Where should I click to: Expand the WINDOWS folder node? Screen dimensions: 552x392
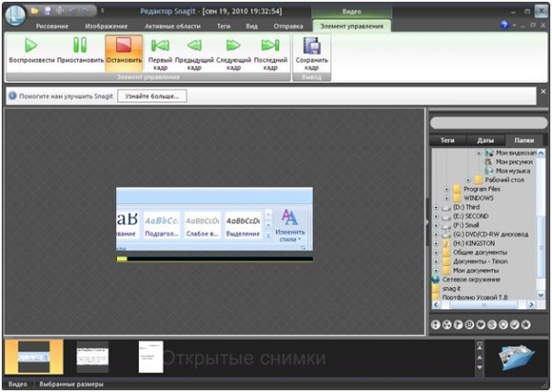[x=446, y=198]
